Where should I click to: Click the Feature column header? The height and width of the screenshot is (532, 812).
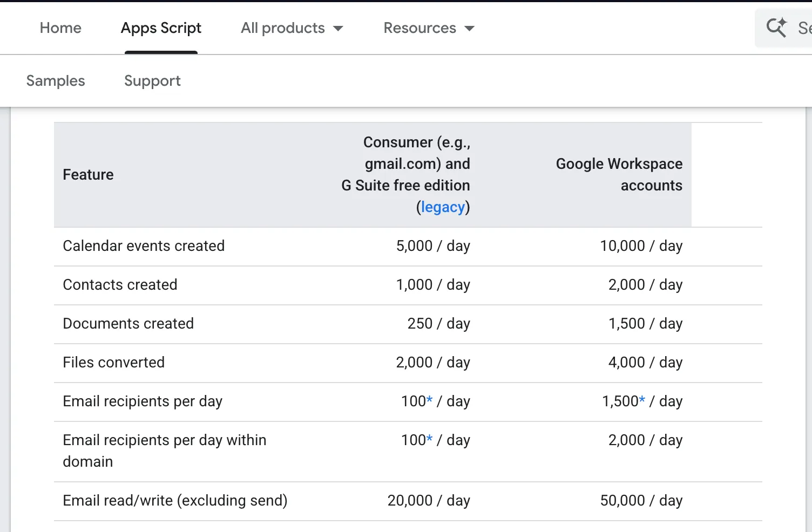point(88,175)
